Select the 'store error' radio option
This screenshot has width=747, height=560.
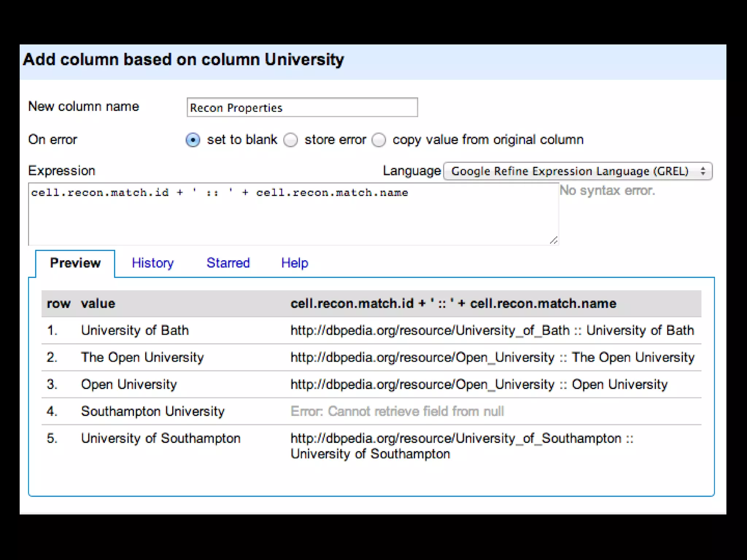pyautogui.click(x=291, y=140)
